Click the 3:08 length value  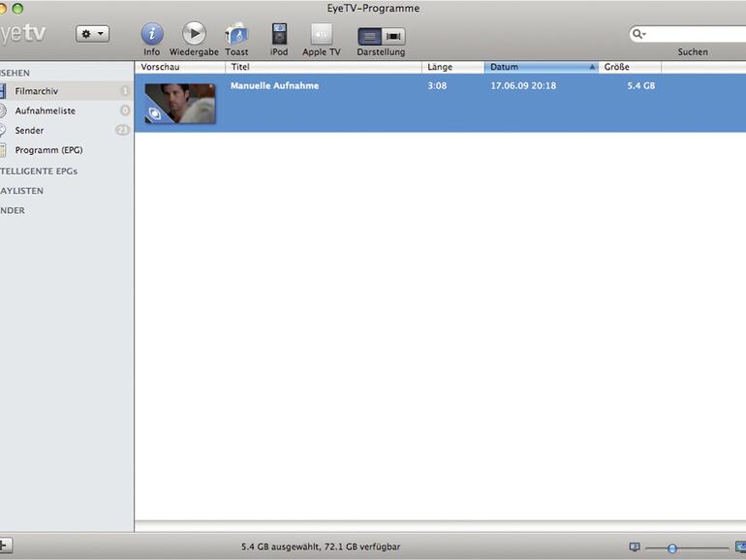point(437,85)
